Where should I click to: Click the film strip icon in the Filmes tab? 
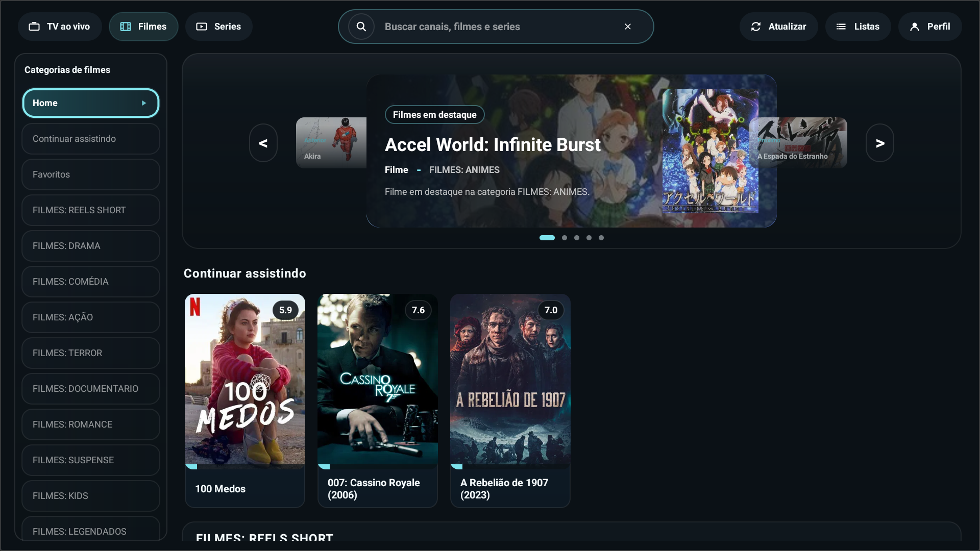click(126, 27)
